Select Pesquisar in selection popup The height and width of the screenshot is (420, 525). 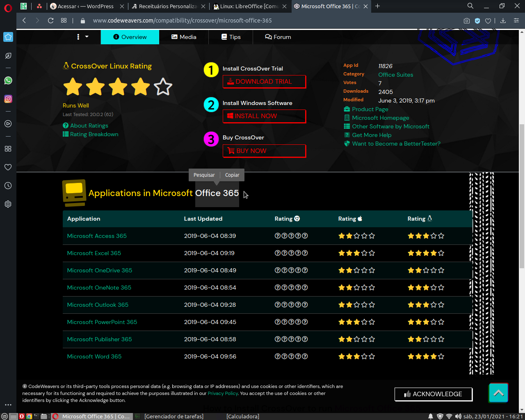pyautogui.click(x=204, y=175)
